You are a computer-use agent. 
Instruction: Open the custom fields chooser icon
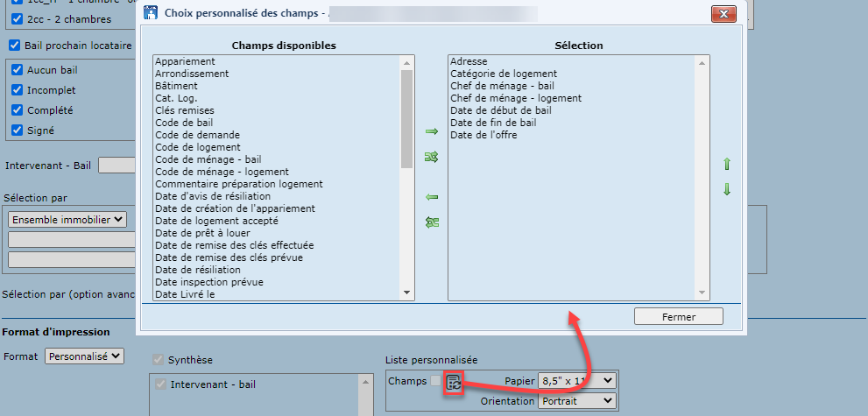pos(453,382)
